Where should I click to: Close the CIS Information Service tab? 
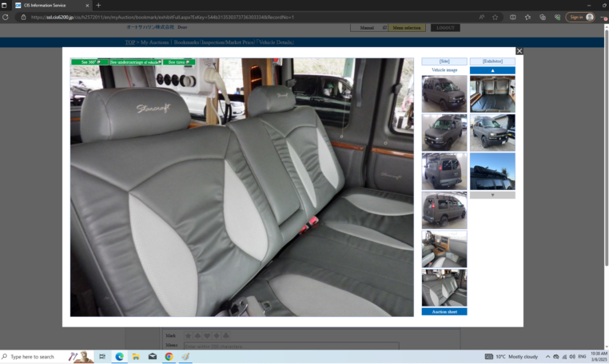[x=87, y=6]
